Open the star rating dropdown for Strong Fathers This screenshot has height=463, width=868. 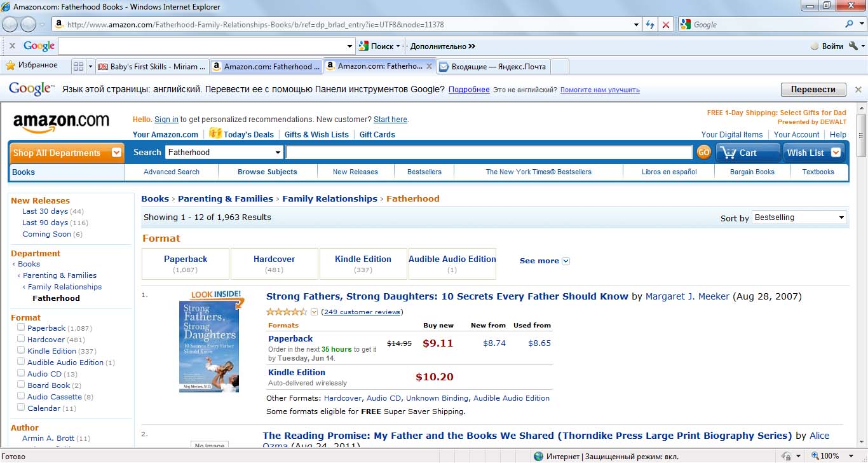[x=314, y=312]
